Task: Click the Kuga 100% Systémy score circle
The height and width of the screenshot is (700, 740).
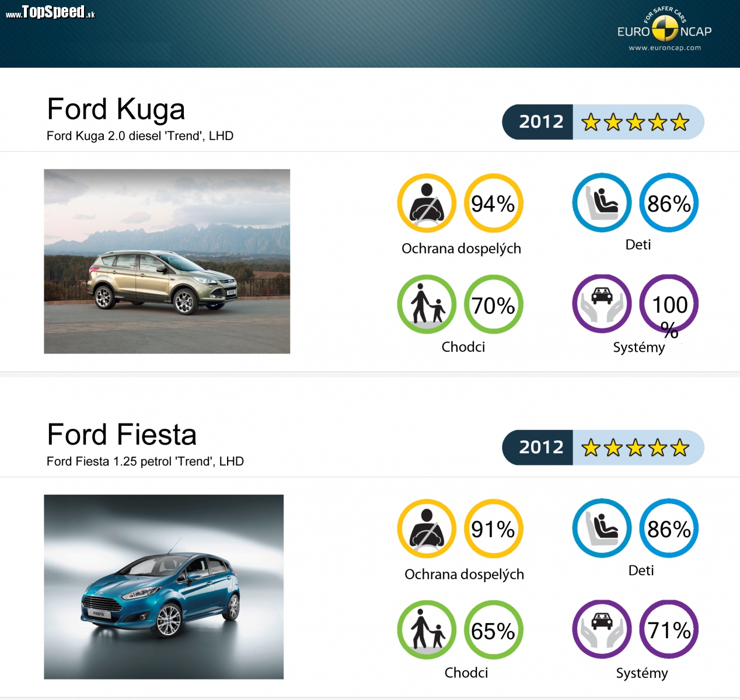Action: [x=669, y=304]
